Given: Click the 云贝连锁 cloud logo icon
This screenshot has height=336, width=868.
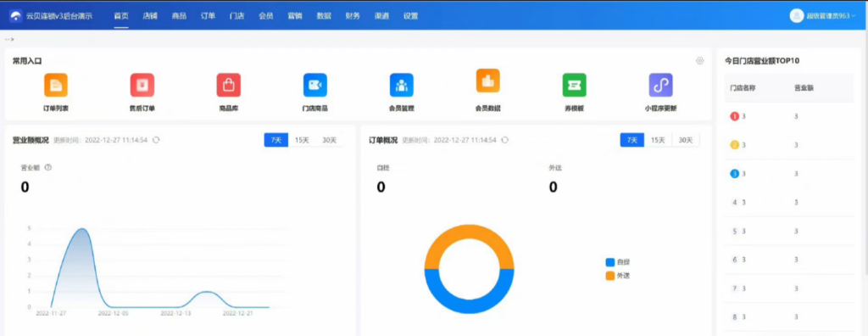Looking at the screenshot, I should (x=16, y=16).
